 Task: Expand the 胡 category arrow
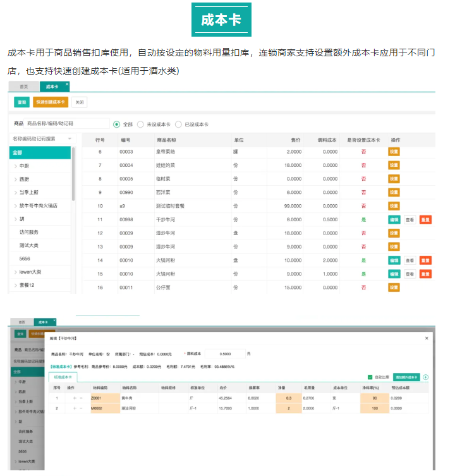click(x=15, y=219)
